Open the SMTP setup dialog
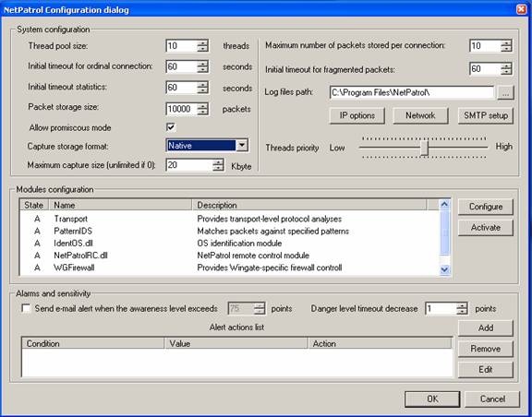Viewport: 532px width, 417px height. [x=486, y=115]
